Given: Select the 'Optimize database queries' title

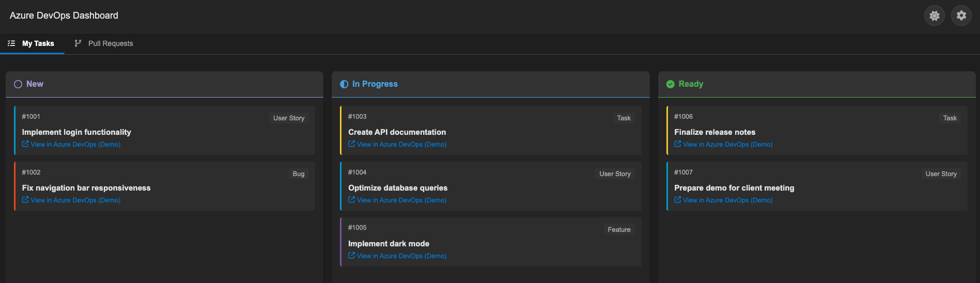Looking at the screenshot, I should (398, 188).
